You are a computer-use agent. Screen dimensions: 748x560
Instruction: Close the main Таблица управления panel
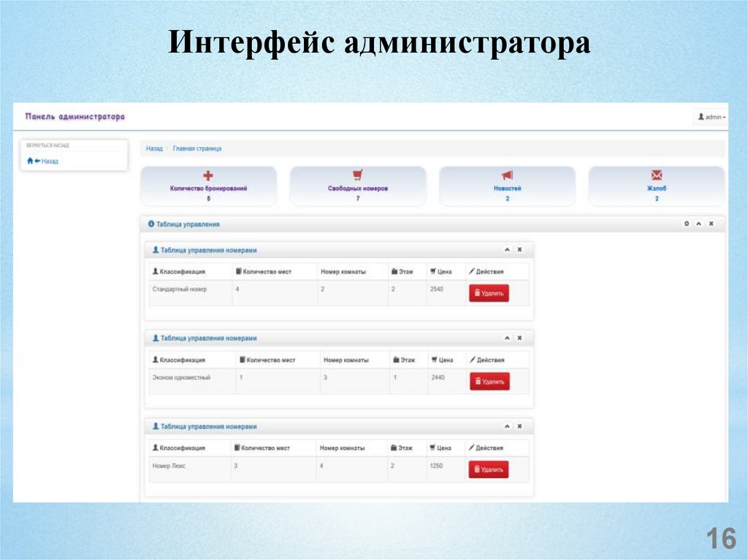click(x=711, y=223)
